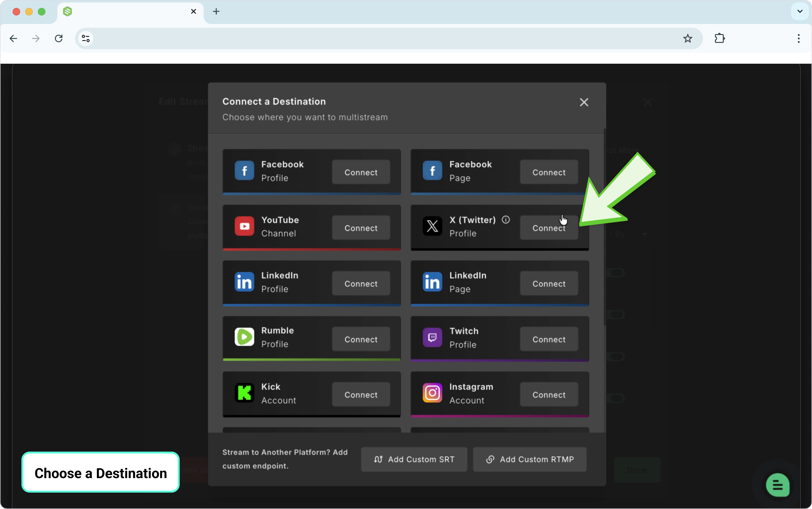Connect Rumble Profile destination
The image size is (812, 509).
361,339
